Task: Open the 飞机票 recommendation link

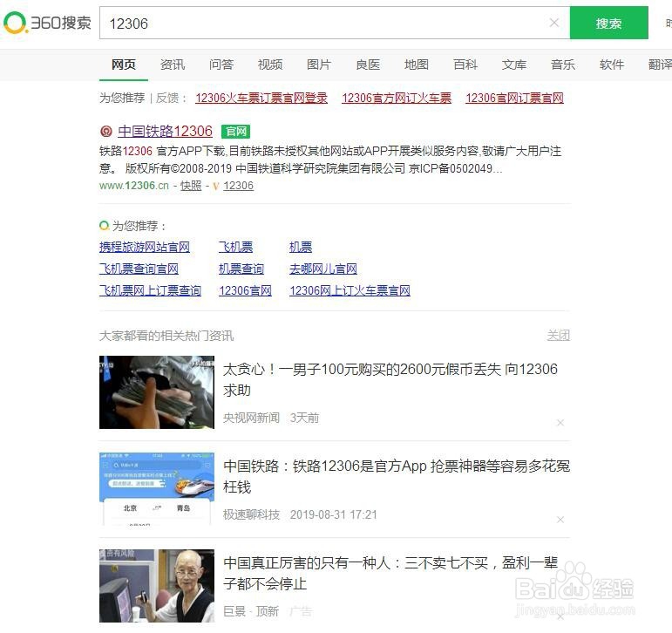Action: tap(235, 247)
